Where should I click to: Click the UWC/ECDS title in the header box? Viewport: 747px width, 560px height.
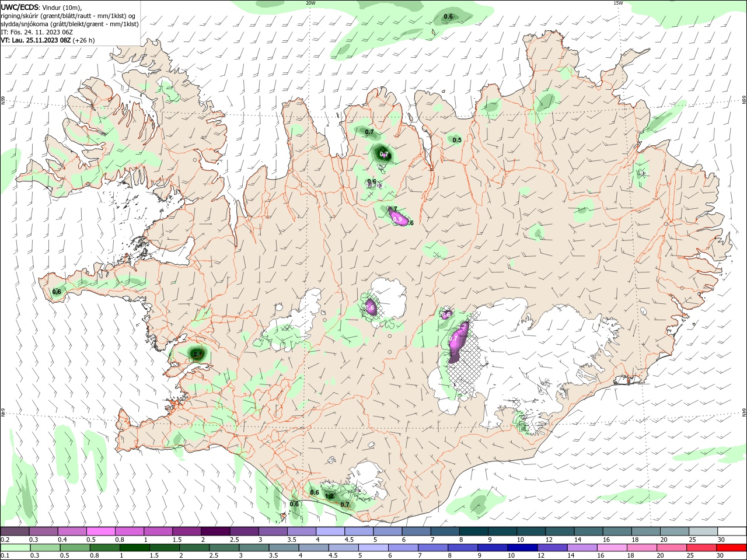pos(20,7)
